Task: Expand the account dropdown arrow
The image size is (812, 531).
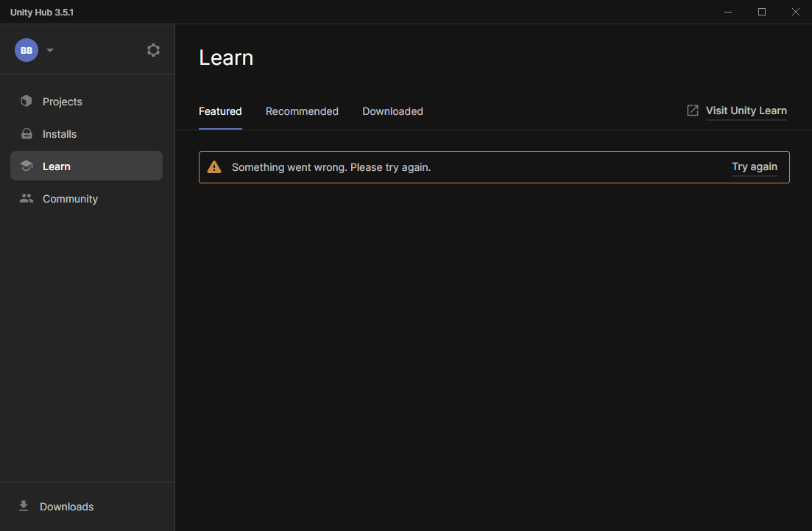Action: [x=50, y=51]
